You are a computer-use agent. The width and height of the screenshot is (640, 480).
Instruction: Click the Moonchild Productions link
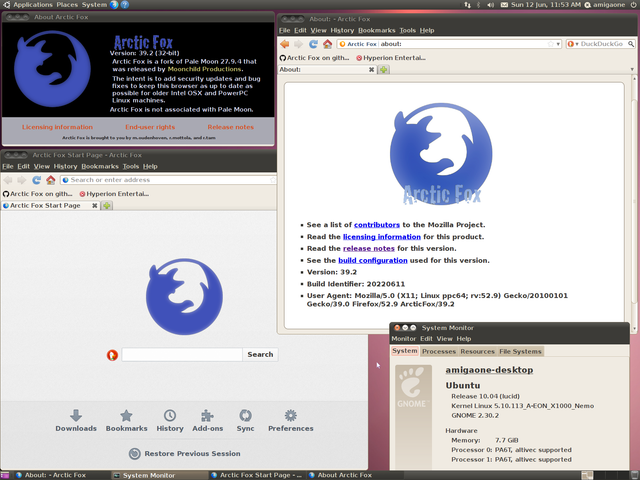tap(204, 69)
